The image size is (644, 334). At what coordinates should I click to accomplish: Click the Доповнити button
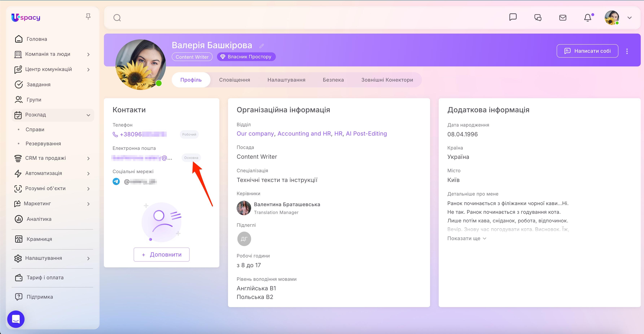click(x=161, y=254)
